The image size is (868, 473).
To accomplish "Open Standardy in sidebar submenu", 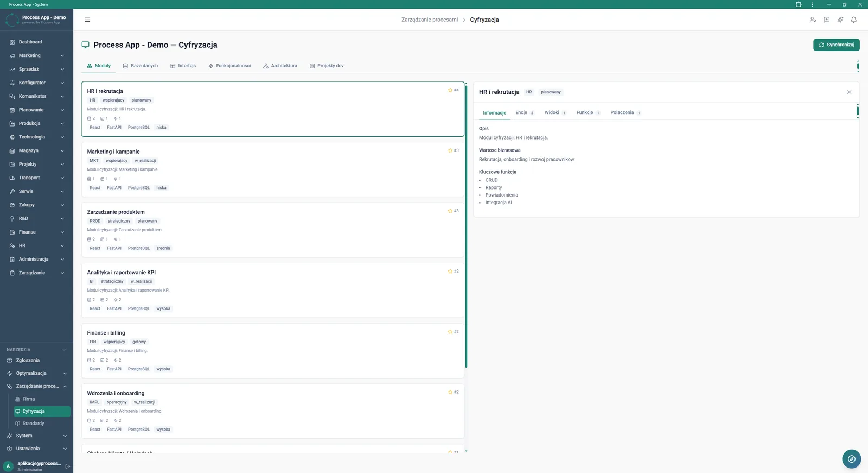I will 42,423.
